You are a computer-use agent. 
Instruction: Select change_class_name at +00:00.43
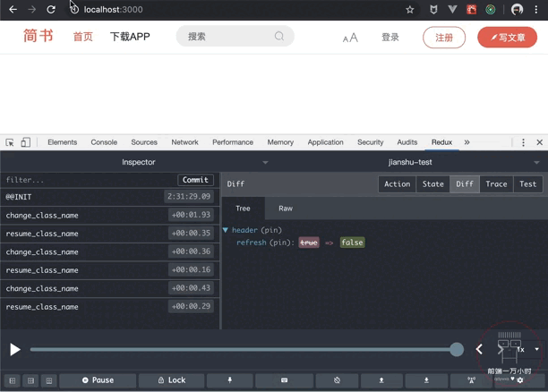tap(110, 288)
